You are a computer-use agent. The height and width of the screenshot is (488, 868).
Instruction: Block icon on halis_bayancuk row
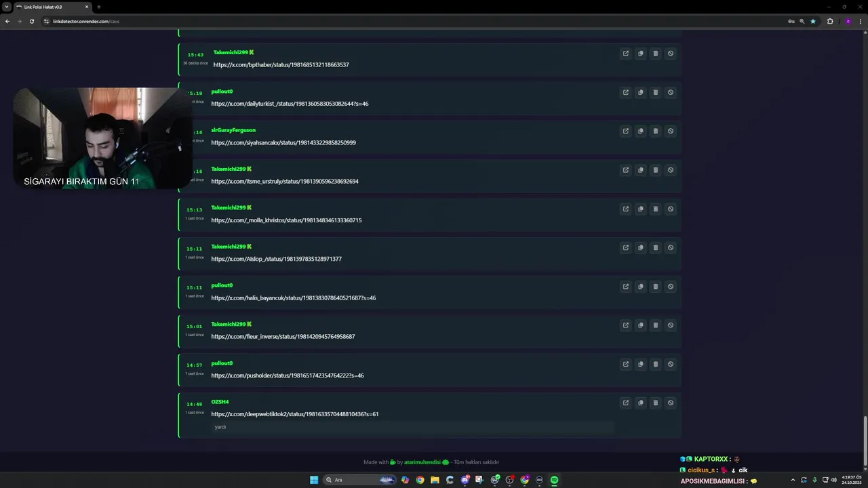pos(670,286)
